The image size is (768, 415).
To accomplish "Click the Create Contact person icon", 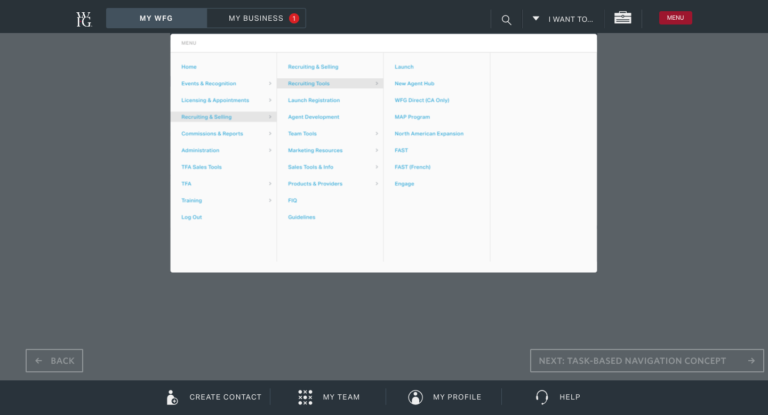I will point(171,397).
